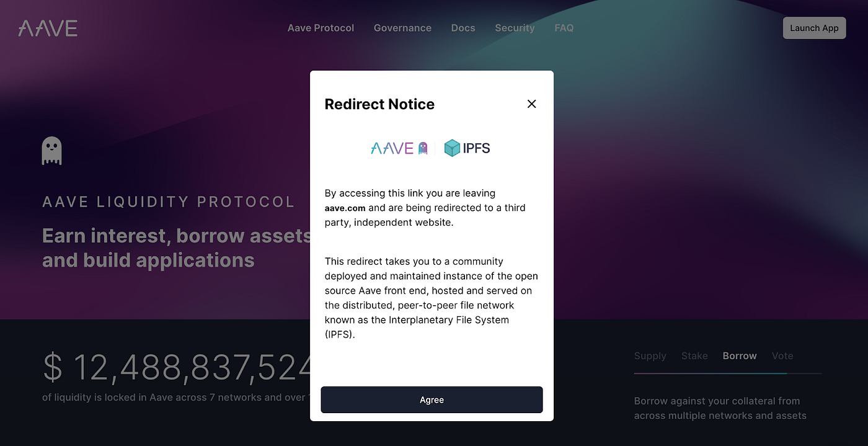Open the Docs page from the navigation
This screenshot has height=446, width=868.
point(463,28)
